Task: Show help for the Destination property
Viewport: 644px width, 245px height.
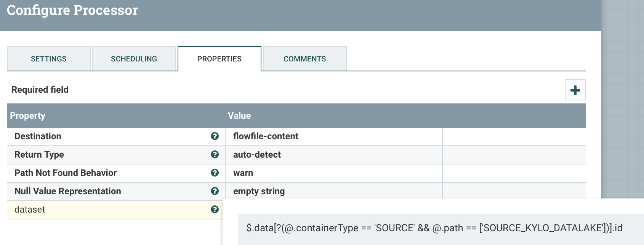Action: (x=215, y=136)
